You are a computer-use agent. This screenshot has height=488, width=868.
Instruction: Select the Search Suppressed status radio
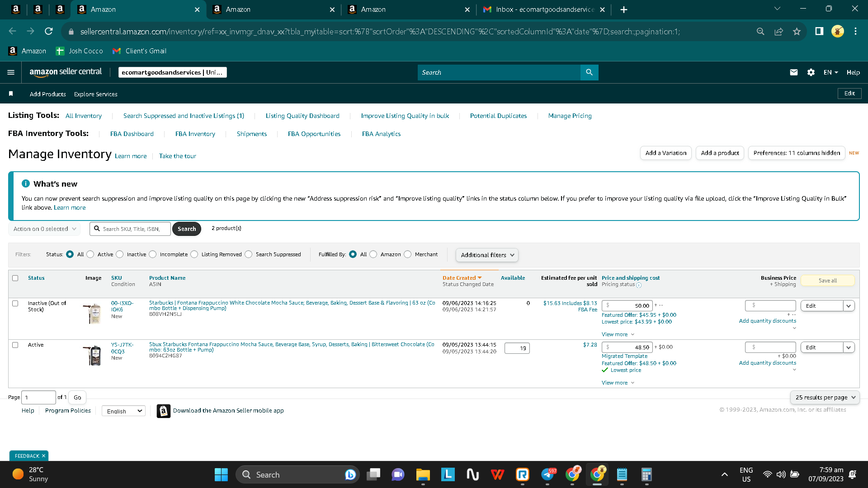pyautogui.click(x=249, y=254)
